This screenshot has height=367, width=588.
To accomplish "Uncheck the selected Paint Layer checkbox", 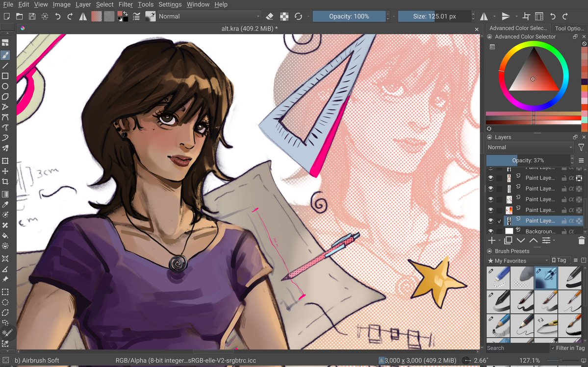I will (499, 221).
